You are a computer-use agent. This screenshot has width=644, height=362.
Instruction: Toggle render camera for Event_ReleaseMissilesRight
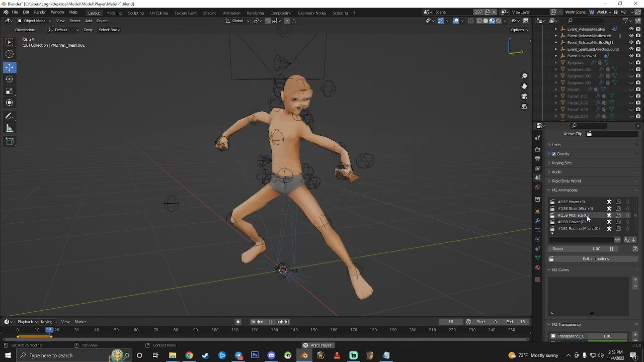pyautogui.click(x=638, y=43)
